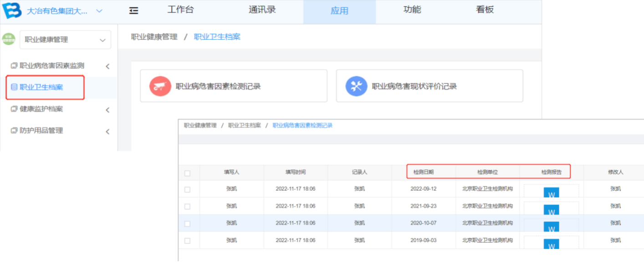Check the row dated 2021-09-23
Image resolution: width=644 pixels, height=263 pixels.
187,207
